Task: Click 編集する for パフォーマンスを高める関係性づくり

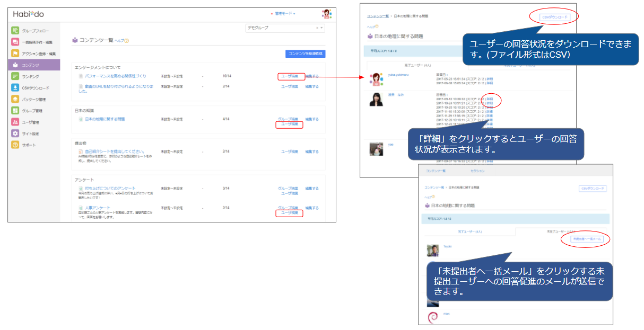Action: coord(312,76)
